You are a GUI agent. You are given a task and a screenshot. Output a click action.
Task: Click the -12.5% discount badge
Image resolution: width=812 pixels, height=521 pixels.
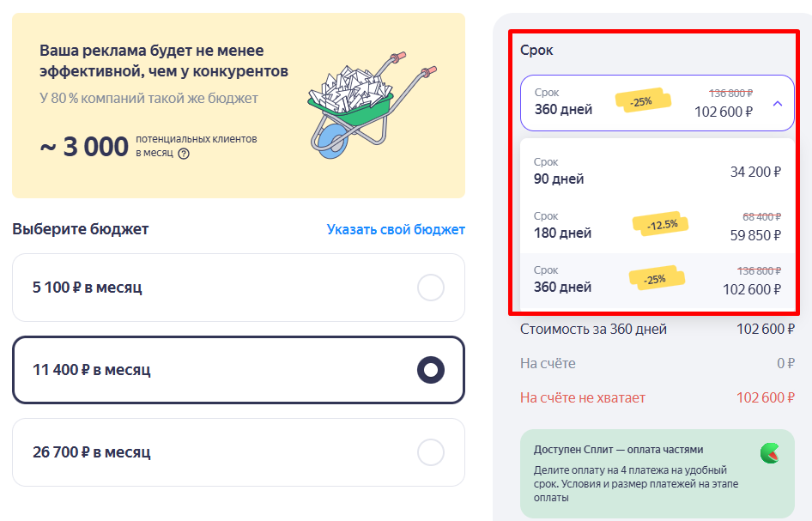coord(661,224)
